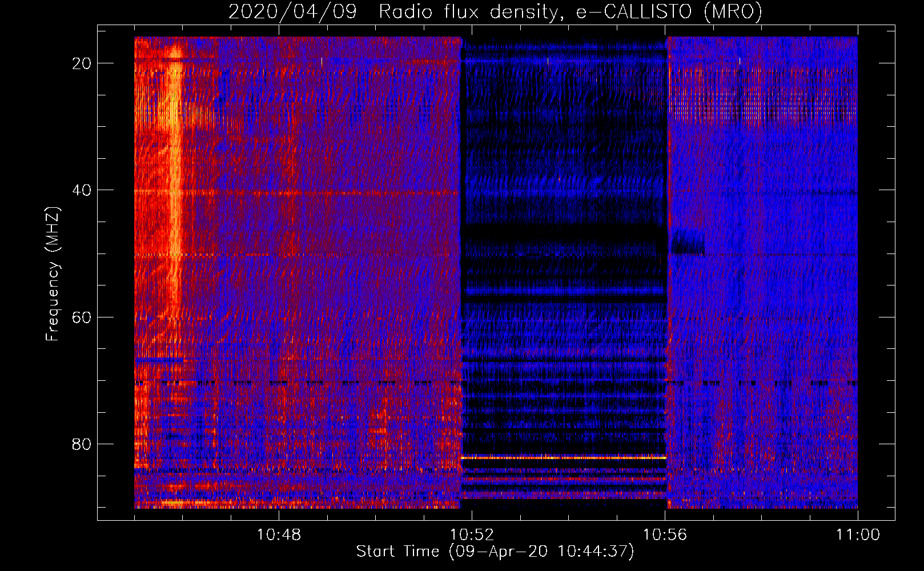Click the 11:00 time tick label
Image resolution: width=924 pixels, height=571 pixels.
[x=858, y=535]
